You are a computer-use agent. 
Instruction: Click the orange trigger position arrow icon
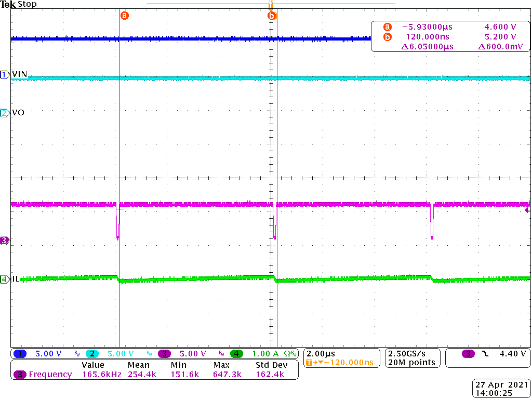click(270, 7)
